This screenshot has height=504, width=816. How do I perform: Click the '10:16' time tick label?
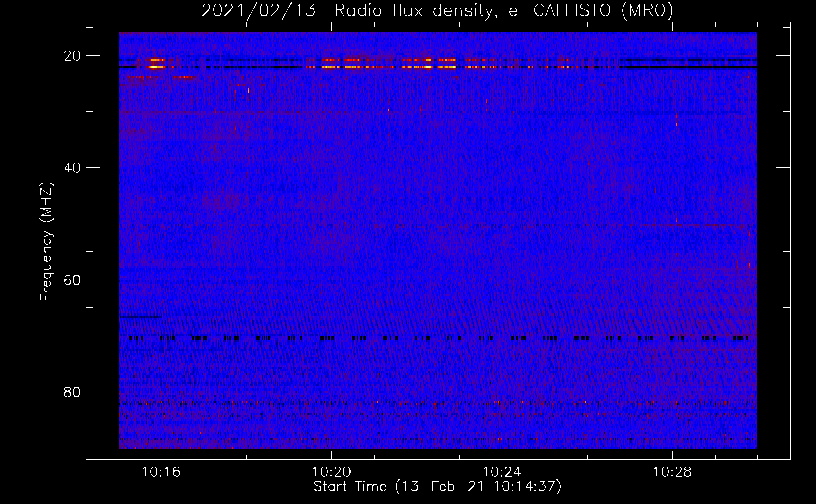pyautogui.click(x=161, y=472)
